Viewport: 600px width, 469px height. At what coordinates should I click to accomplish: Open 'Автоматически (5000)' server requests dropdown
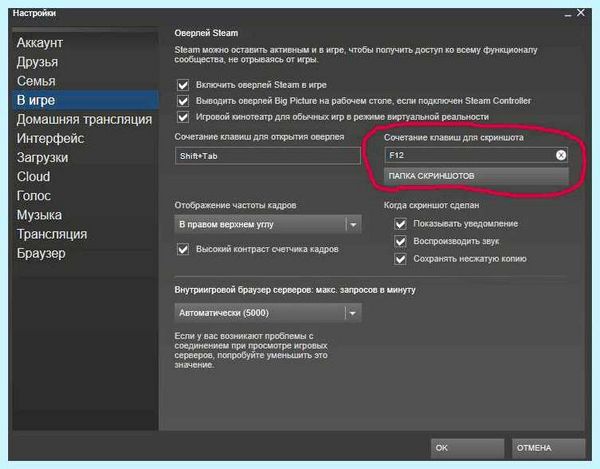click(268, 313)
